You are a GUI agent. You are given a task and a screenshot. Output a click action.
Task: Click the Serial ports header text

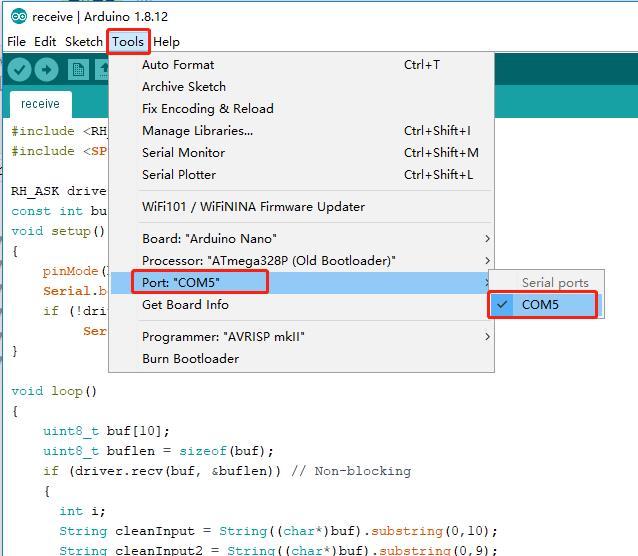pos(555,282)
